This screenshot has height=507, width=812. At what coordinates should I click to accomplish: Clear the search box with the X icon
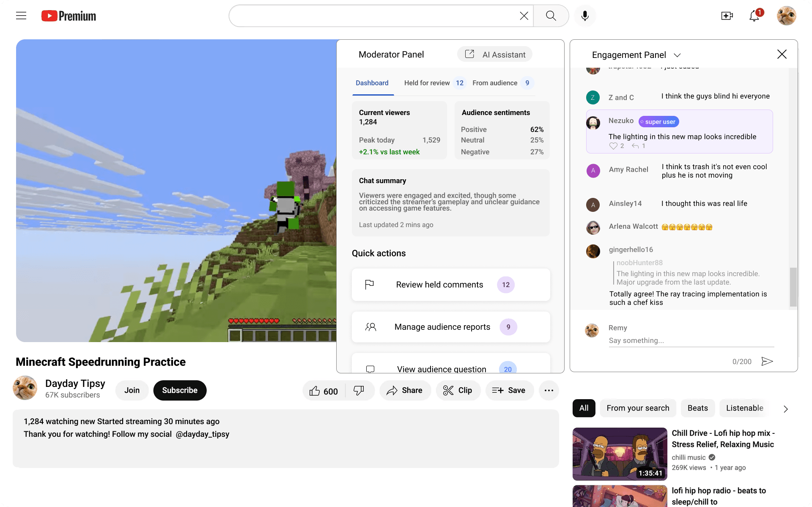(524, 16)
